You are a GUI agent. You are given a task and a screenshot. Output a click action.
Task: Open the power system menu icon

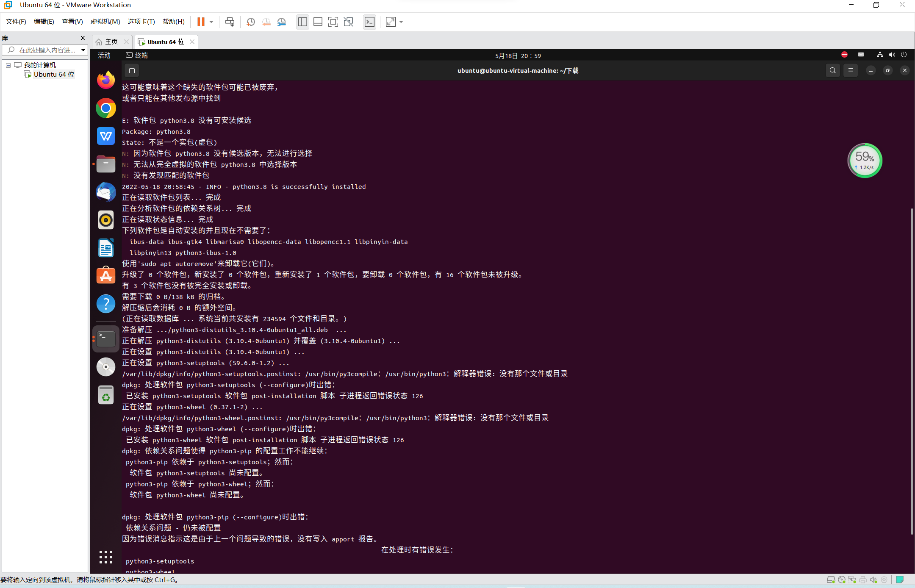tap(904, 55)
